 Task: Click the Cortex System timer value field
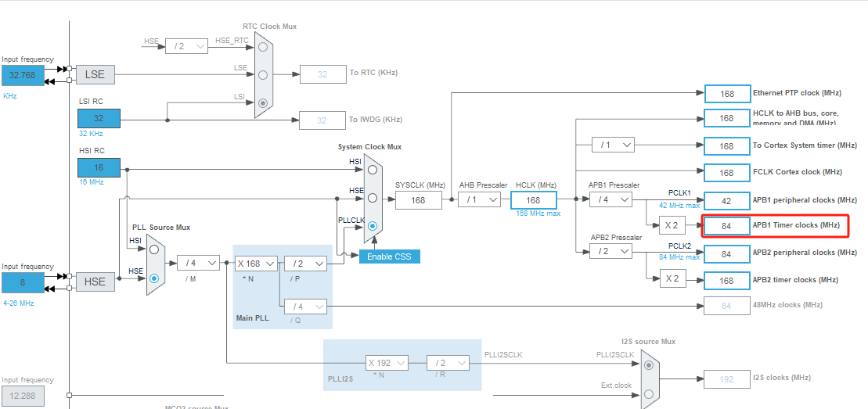pos(727,146)
